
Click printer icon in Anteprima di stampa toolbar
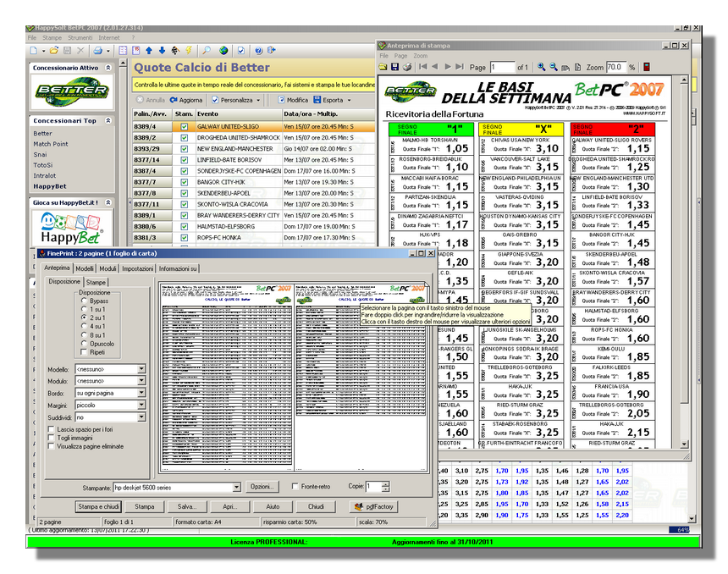pyautogui.click(x=407, y=67)
